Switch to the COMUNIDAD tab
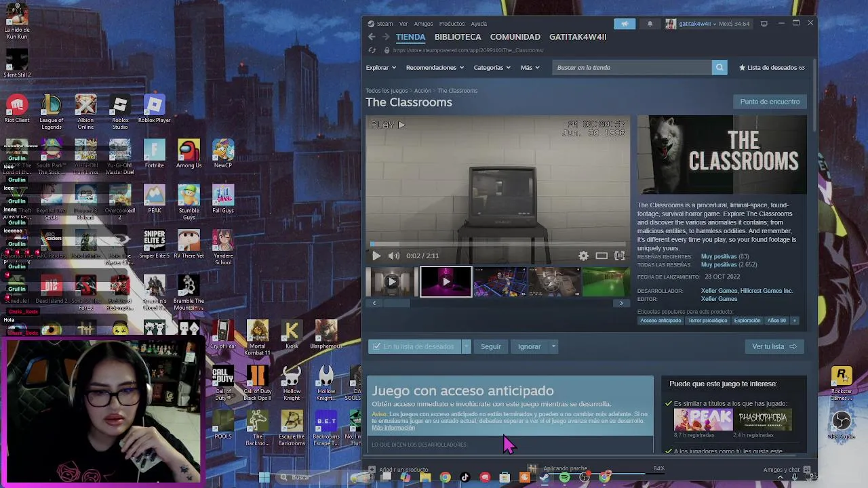Image resolution: width=868 pixels, height=488 pixels. click(515, 37)
